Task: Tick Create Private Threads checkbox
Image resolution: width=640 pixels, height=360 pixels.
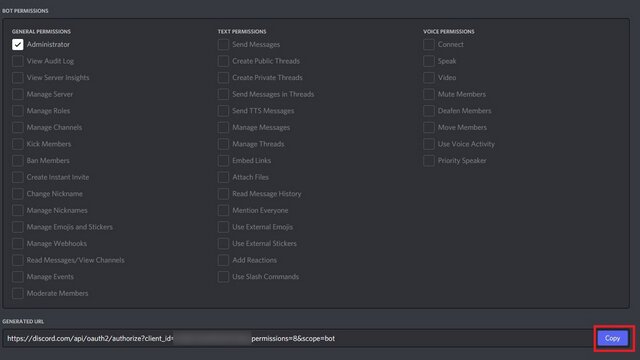Action: [x=223, y=78]
